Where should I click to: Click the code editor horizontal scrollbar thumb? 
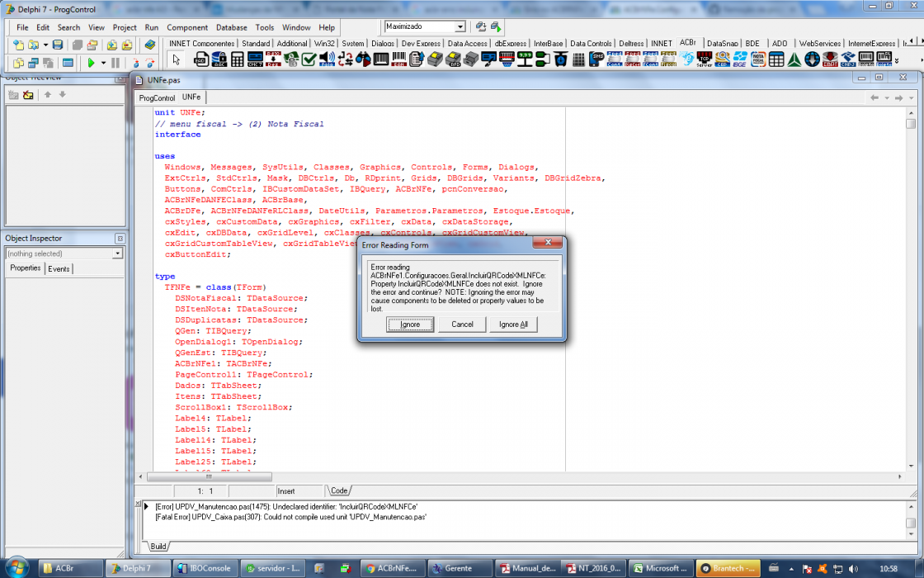tap(210, 476)
